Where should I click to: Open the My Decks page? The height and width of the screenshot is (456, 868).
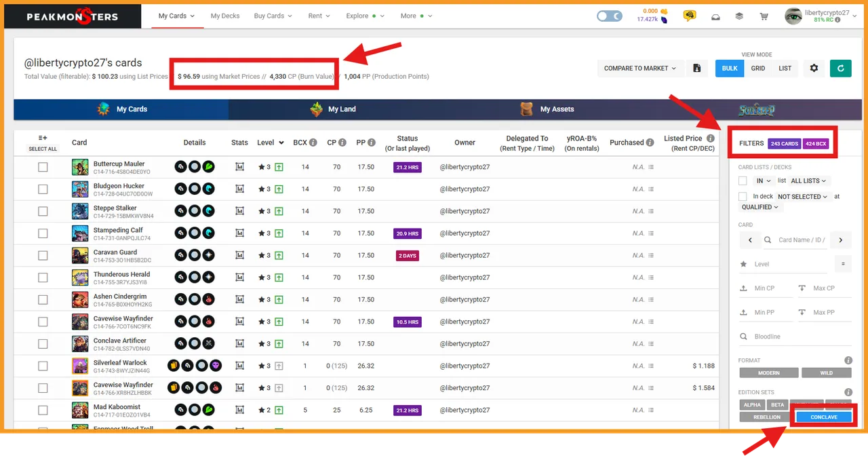(x=225, y=16)
